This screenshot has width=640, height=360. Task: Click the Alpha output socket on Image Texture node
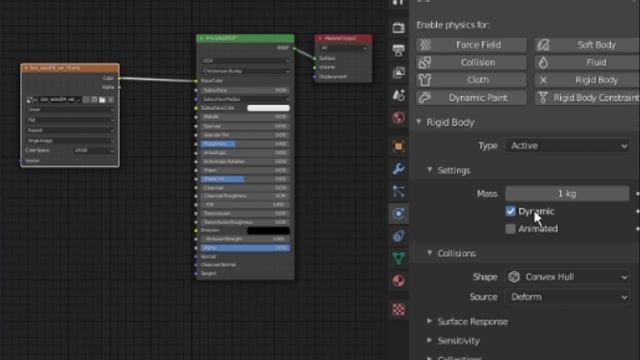[x=119, y=87]
